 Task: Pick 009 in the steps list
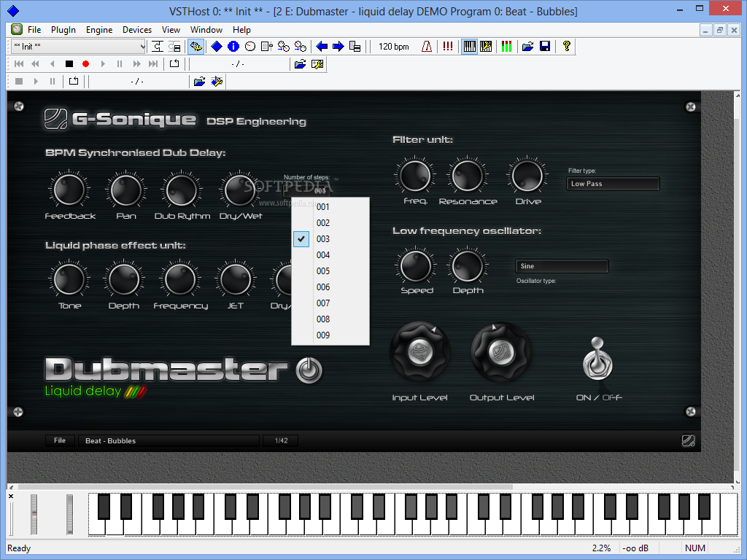[x=330, y=335]
